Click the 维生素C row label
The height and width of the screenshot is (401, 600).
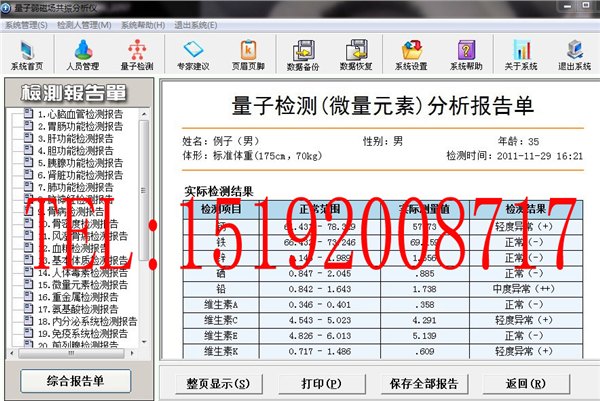[221, 320]
